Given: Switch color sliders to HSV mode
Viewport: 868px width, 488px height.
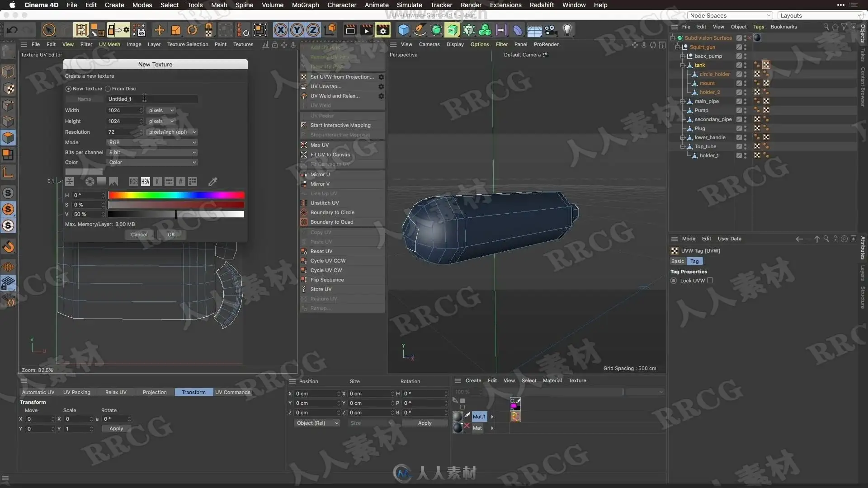Looking at the screenshot, I should 145,182.
